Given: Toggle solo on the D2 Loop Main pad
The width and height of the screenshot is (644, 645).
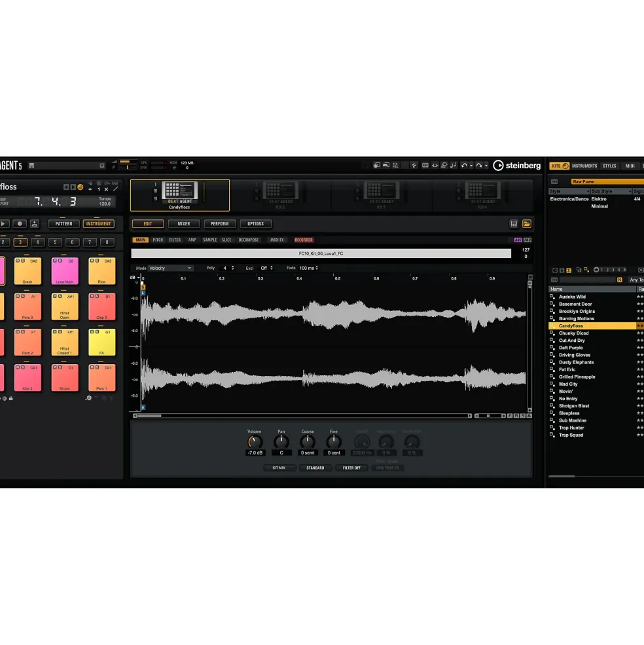Looking at the screenshot, I should point(60,261).
